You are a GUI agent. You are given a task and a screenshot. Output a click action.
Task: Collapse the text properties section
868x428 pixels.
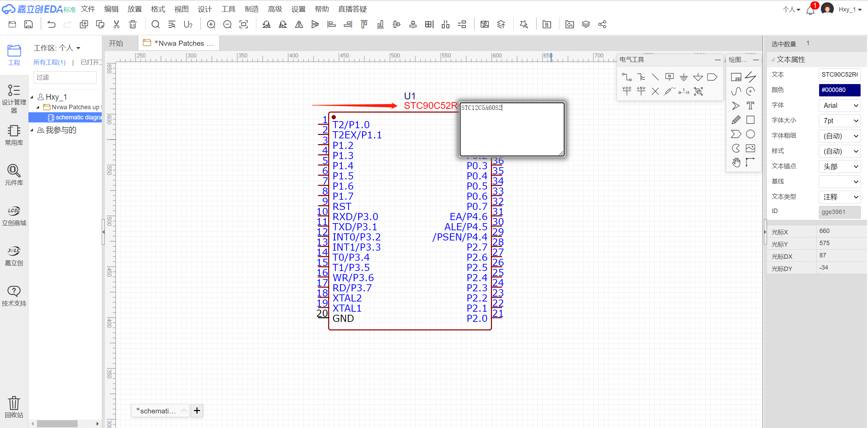773,60
